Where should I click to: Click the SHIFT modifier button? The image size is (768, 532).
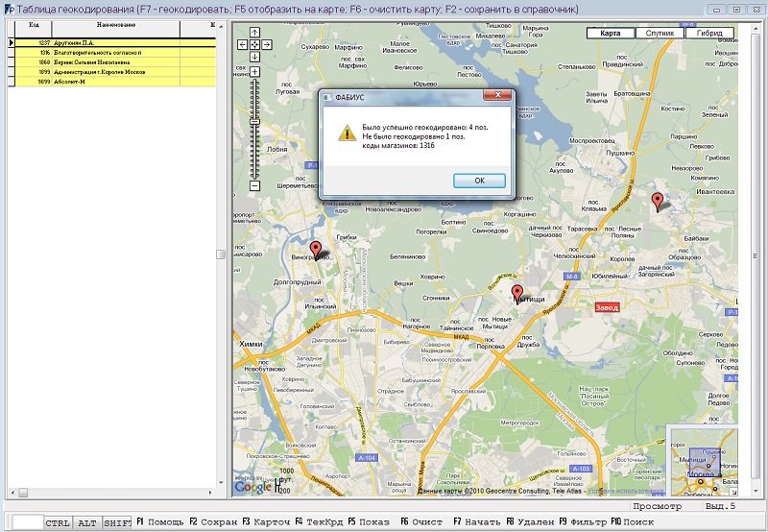click(x=117, y=523)
